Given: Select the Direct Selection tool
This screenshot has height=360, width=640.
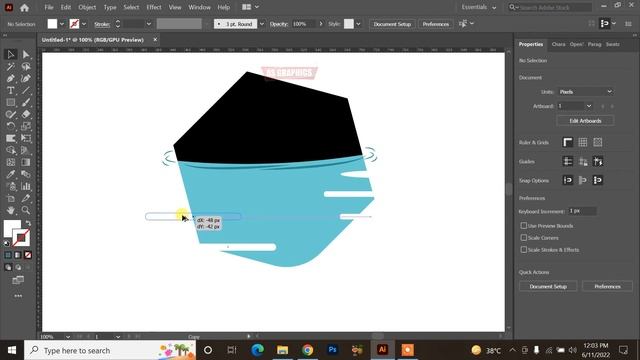Looking at the screenshot, I should click(x=26, y=54).
